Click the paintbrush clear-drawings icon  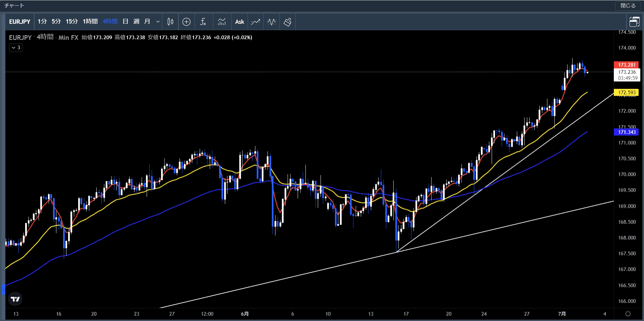point(287,22)
